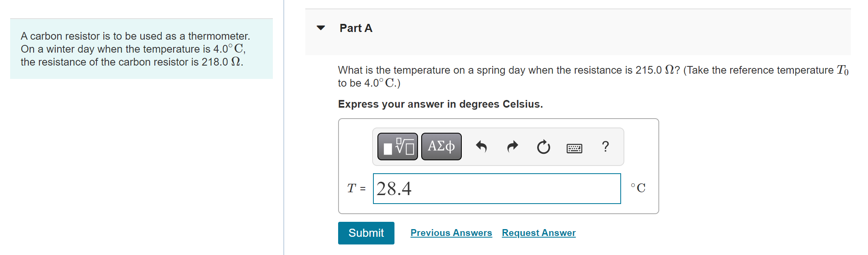Screen dimensions: 868x255
Task: Reset the answer with the circular arrow
Action: (x=543, y=147)
